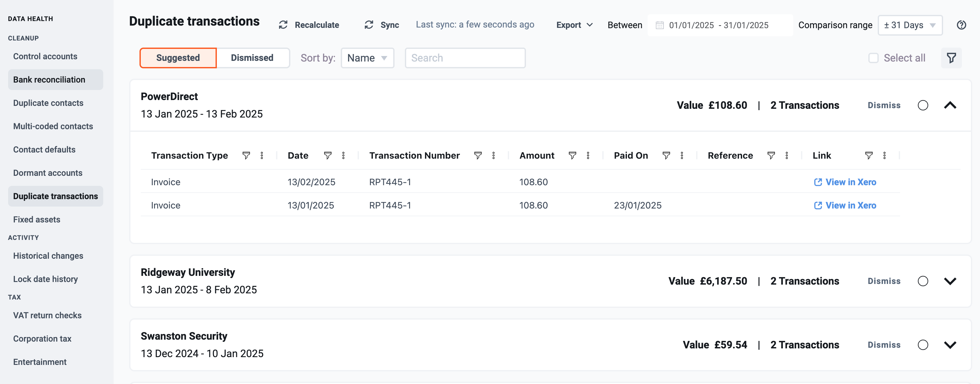
Task: Open the help question mark icon
Action: pos(961,25)
